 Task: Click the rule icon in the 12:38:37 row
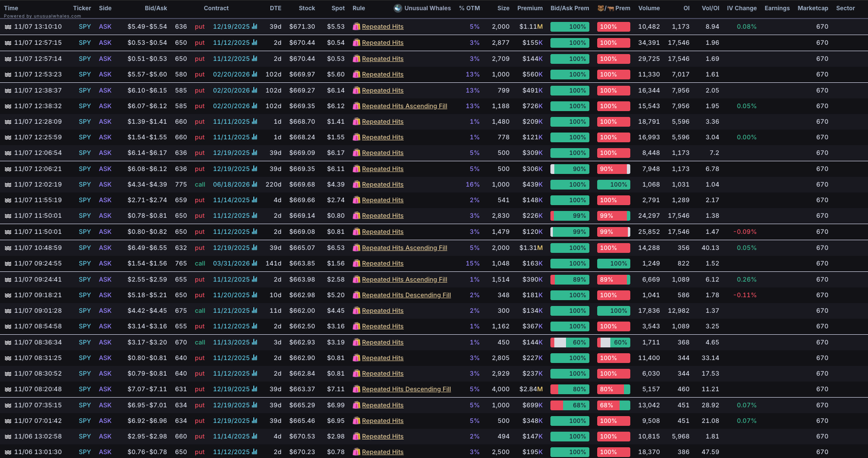coord(357,91)
